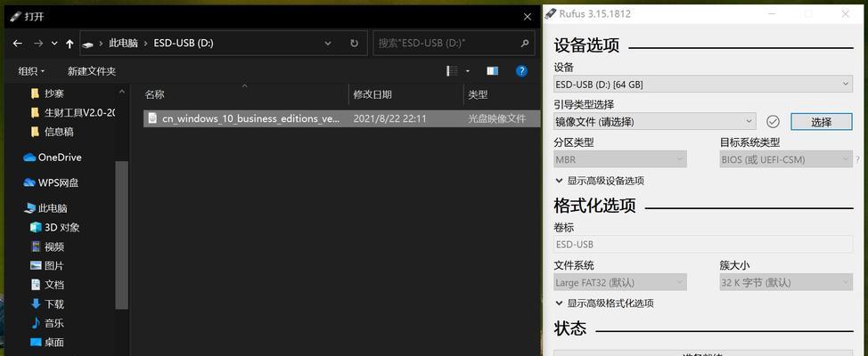This screenshot has width=868, height=356.
Task: Click the ISO file's disc image icon
Action: point(152,118)
